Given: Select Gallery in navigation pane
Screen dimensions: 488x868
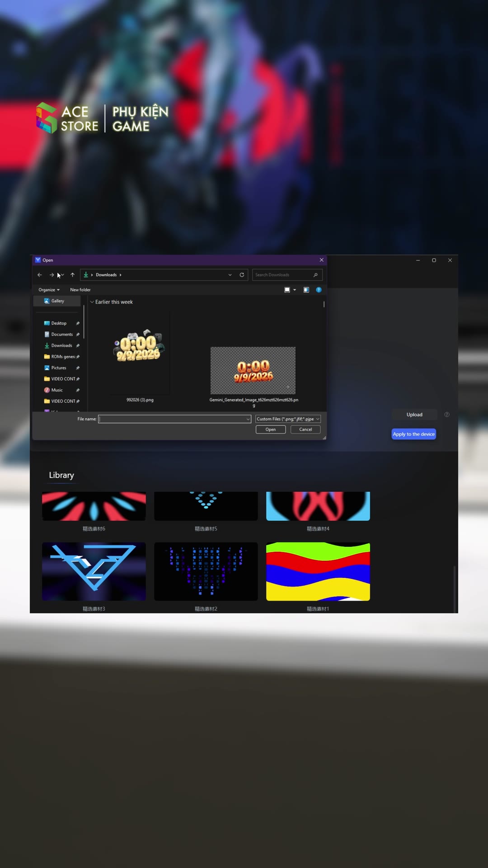Looking at the screenshot, I should (57, 301).
